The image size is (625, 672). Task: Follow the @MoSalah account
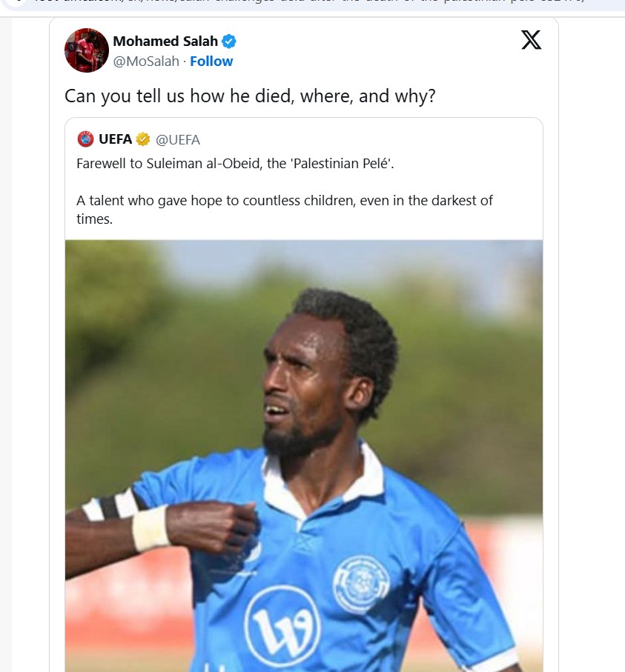[211, 61]
